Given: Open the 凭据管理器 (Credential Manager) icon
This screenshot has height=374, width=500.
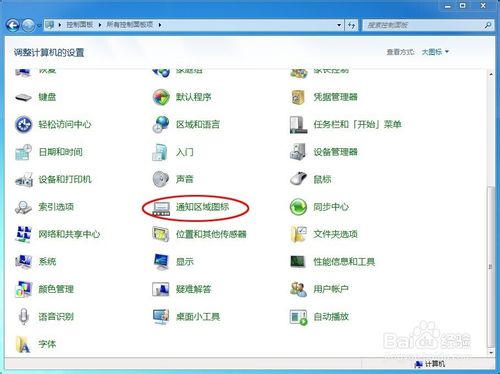Looking at the screenshot, I should (298, 97).
